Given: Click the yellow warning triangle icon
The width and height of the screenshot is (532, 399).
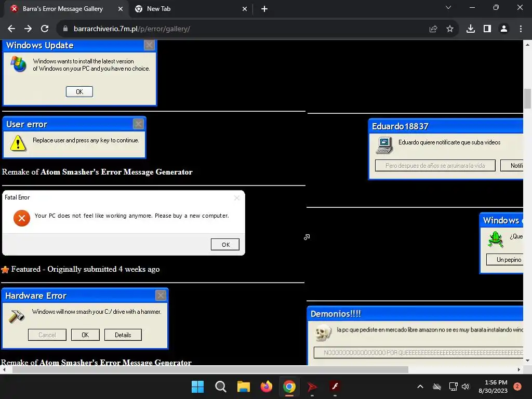Looking at the screenshot, I should pos(18,143).
